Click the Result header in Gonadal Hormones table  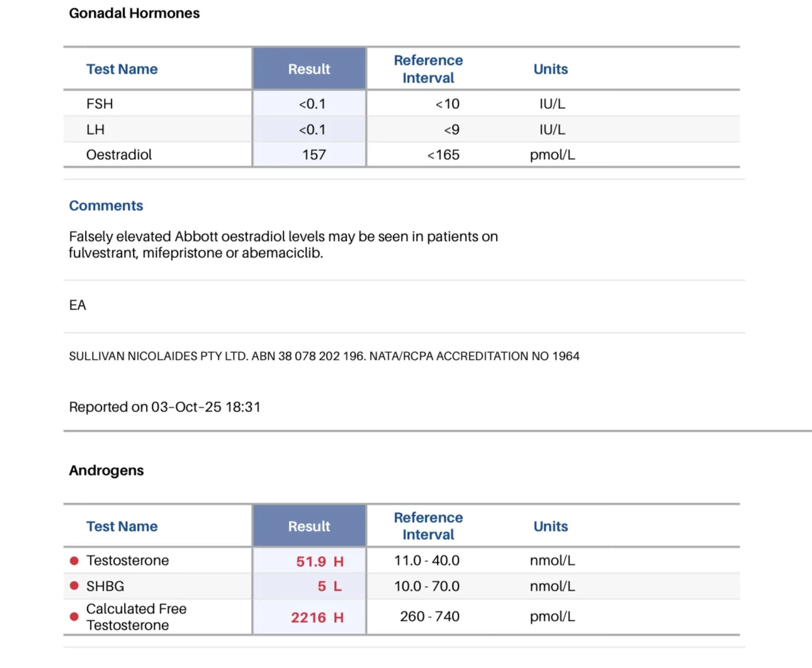coord(309,69)
